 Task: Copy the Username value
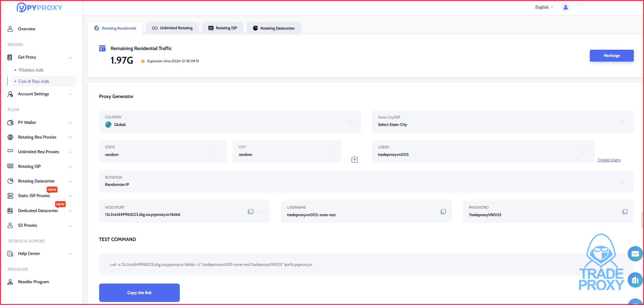point(443,212)
